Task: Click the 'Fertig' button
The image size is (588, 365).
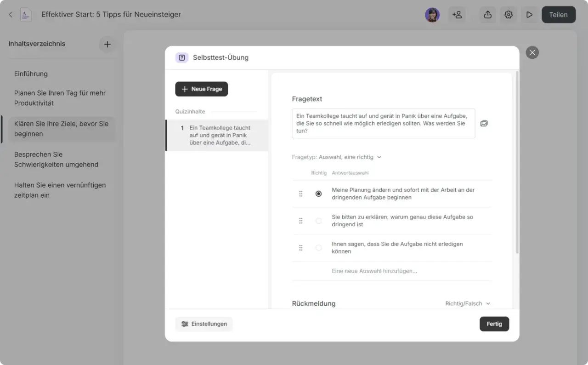Action: point(494,324)
